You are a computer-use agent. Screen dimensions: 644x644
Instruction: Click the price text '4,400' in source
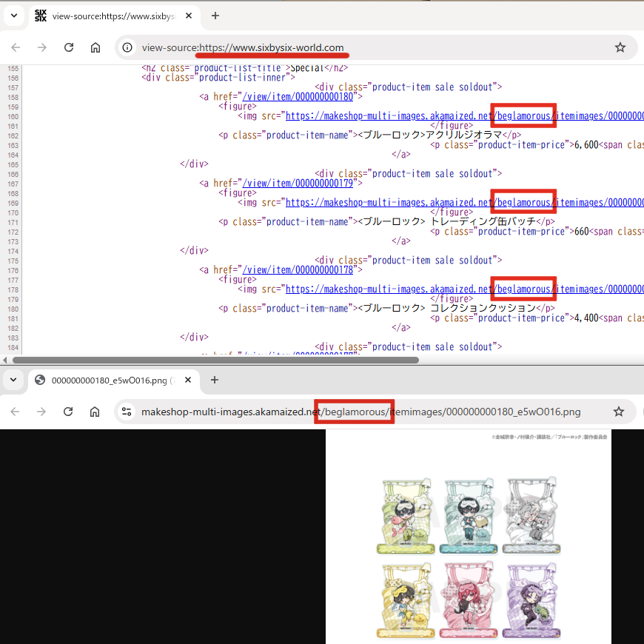click(586, 318)
